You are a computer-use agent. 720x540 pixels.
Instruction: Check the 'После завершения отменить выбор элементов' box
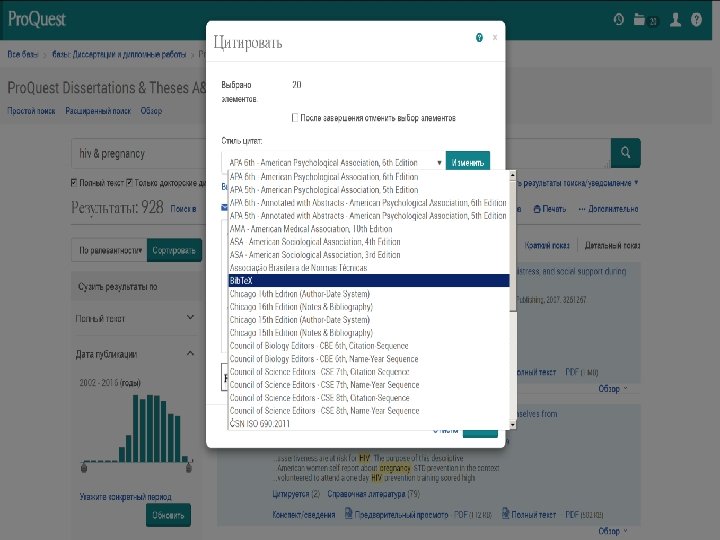coord(295,118)
